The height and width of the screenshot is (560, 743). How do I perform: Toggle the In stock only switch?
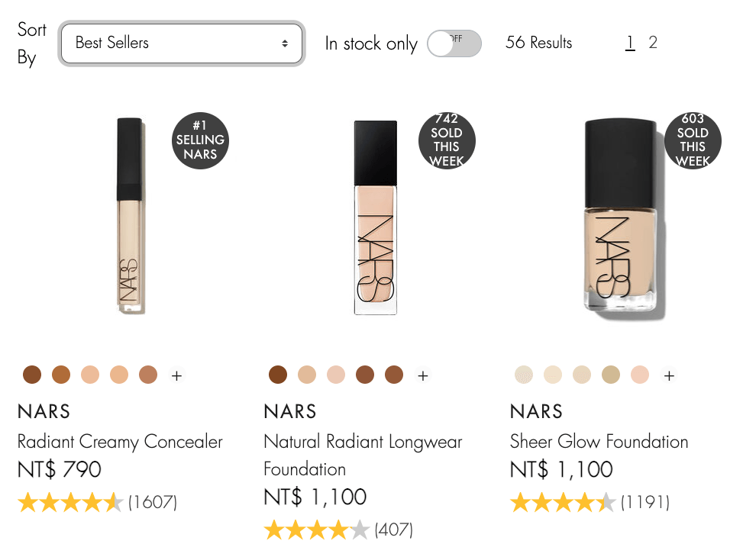pos(454,43)
